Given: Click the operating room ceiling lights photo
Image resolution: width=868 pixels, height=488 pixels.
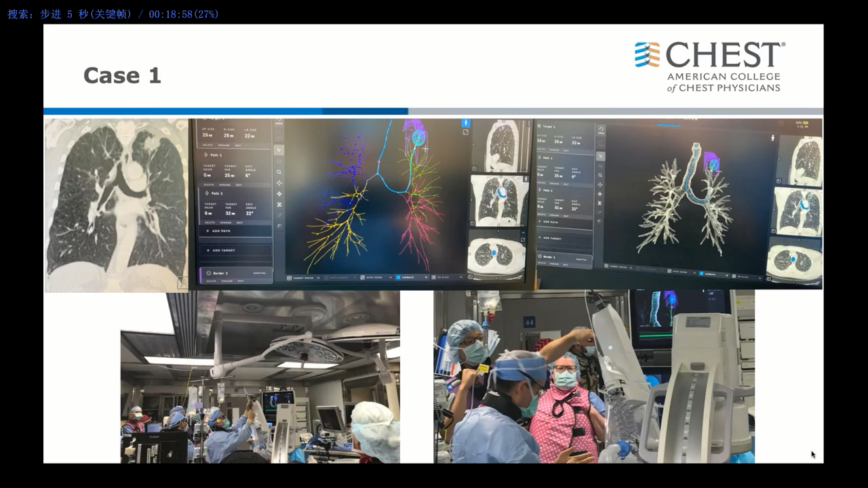Looking at the screenshot, I should coord(260,377).
